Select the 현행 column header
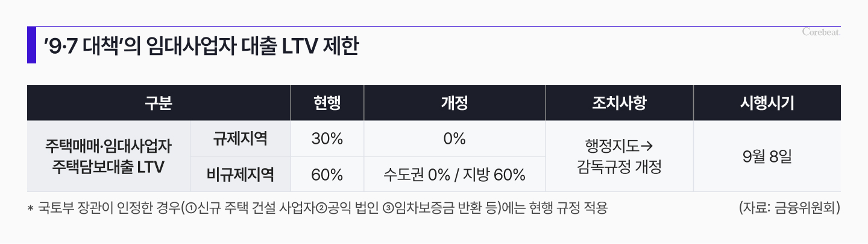The image size is (868, 244). 327,103
